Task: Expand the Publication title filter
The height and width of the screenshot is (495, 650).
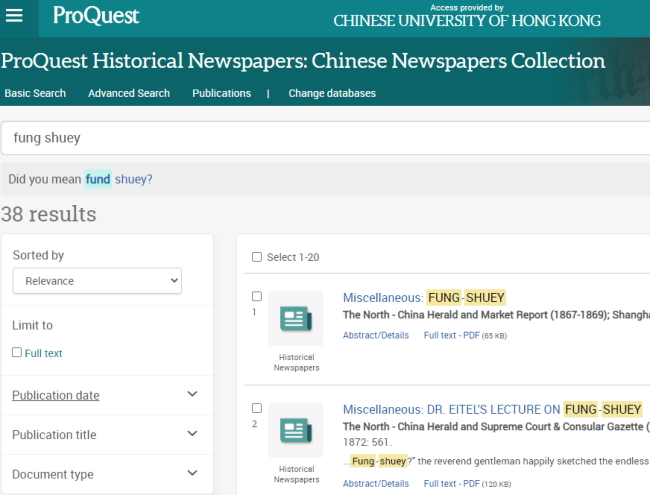Action: click(105, 434)
